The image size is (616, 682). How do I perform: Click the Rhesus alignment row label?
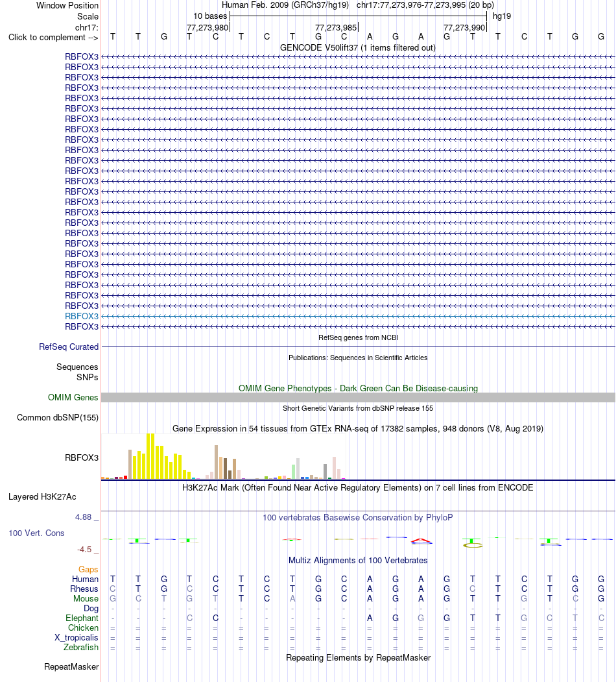tap(84, 589)
